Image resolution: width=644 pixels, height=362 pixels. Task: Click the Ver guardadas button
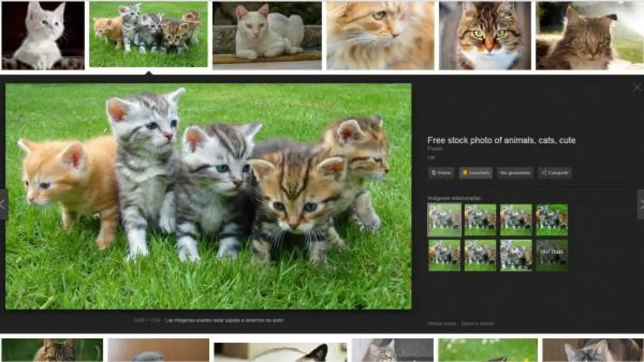point(515,173)
